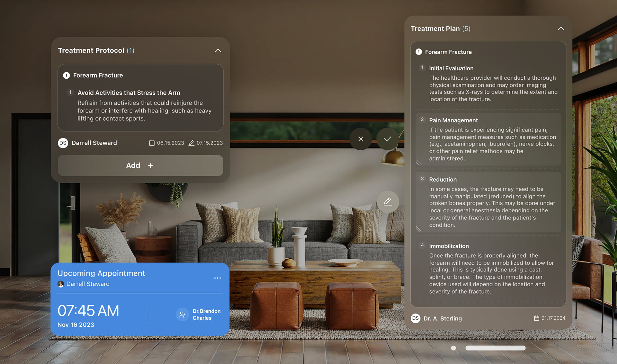Click the Dr. A. Sterling avatar
The height and width of the screenshot is (364, 617).
pyautogui.click(x=415, y=318)
